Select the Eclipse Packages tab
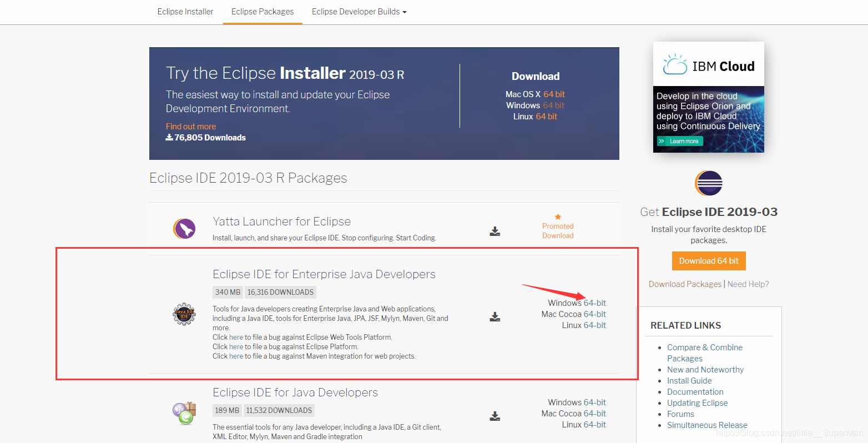Screen dimensions: 868x443 pyautogui.click(x=262, y=11)
